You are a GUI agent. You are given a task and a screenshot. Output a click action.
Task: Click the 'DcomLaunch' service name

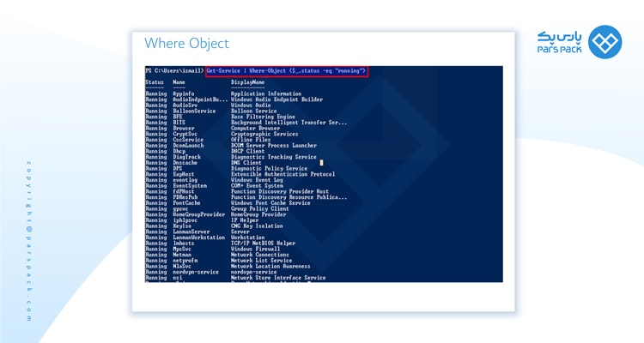(188, 145)
